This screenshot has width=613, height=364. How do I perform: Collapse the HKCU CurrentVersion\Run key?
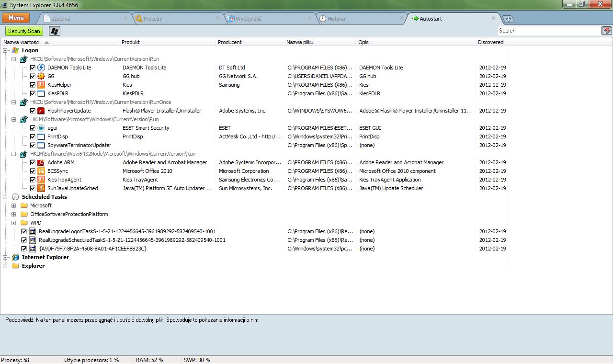point(14,59)
